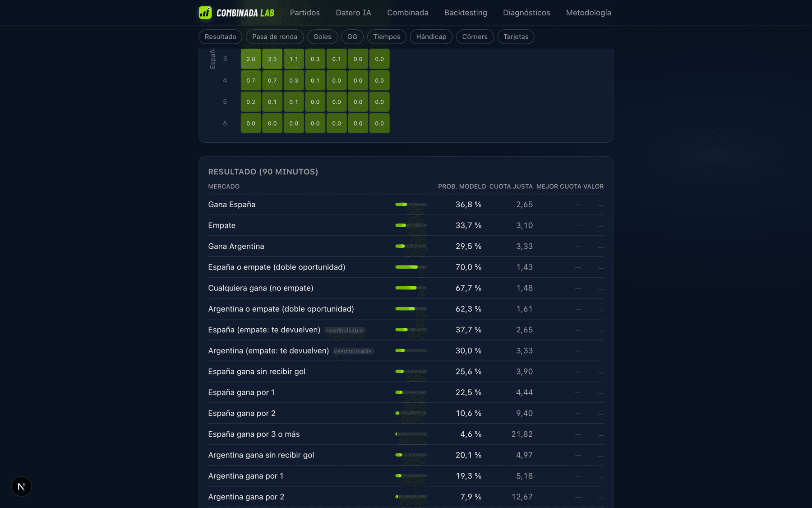
Task: Click the fair odds value 12,67
Action: [x=522, y=497]
